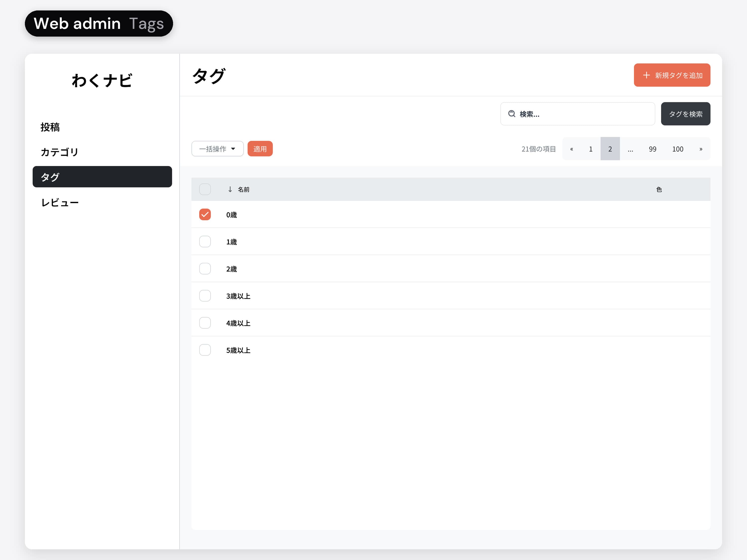Select タグ in the sidebar
Image resolution: width=747 pixels, height=560 pixels.
click(x=102, y=177)
